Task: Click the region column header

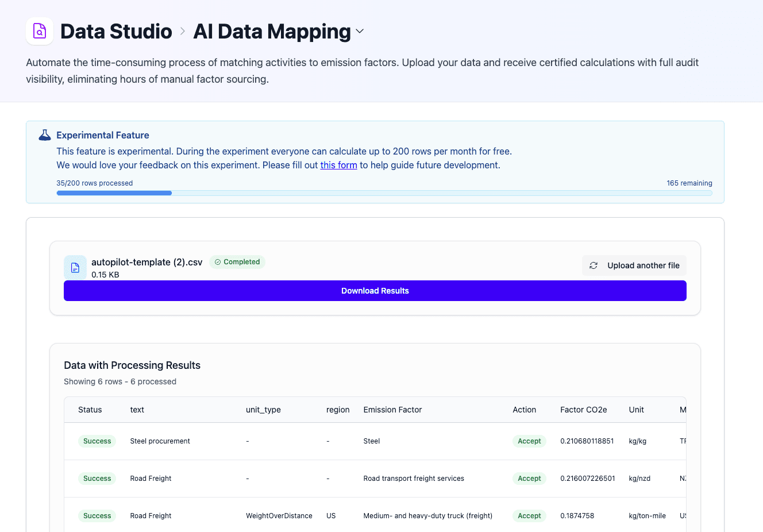Action: click(x=338, y=410)
